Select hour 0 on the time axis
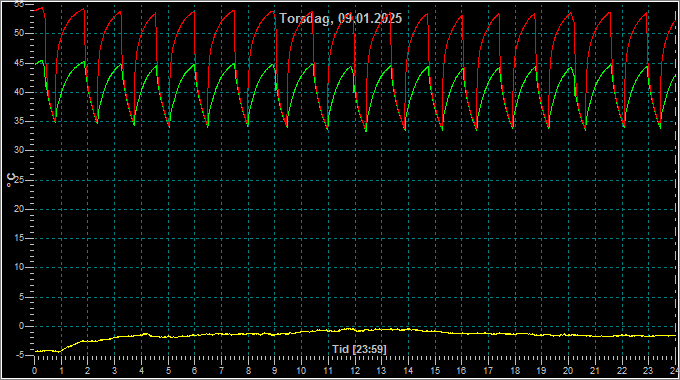Image resolution: width=680 pixels, height=380 pixels. point(35,371)
